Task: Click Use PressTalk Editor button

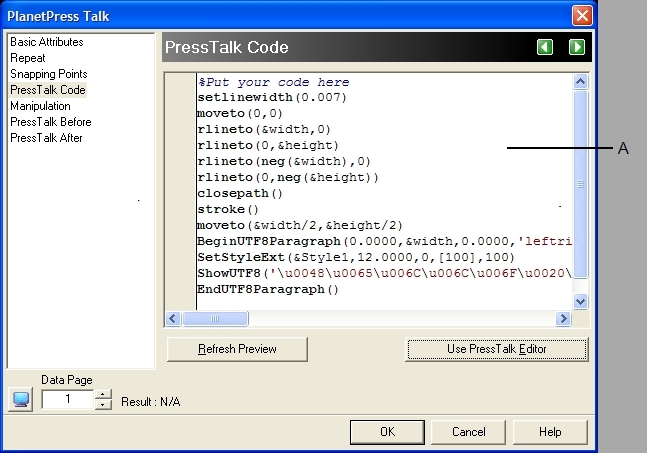Action: pyautogui.click(x=497, y=349)
